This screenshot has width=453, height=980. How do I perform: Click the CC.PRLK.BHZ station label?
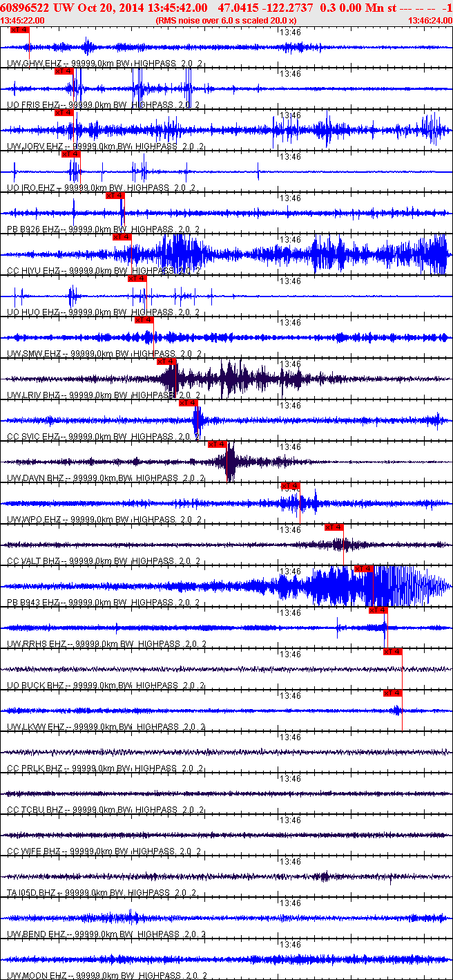(x=35, y=769)
